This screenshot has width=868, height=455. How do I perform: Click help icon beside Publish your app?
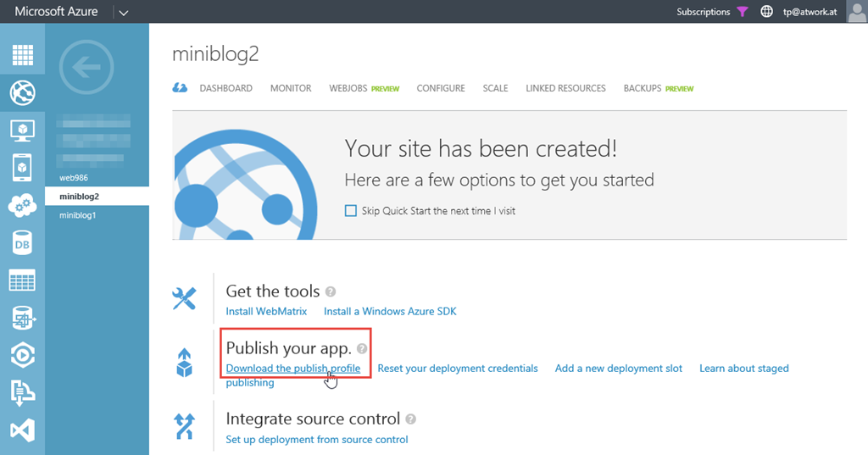(362, 349)
